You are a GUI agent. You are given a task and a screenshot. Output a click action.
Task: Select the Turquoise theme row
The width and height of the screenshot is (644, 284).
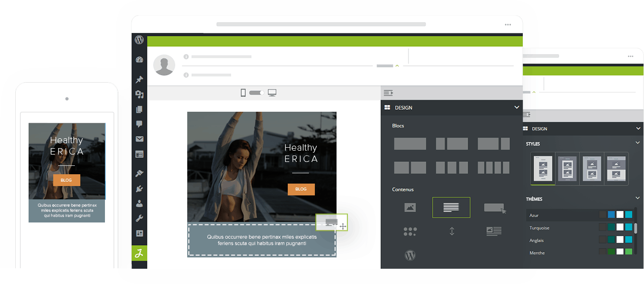pyautogui.click(x=580, y=227)
